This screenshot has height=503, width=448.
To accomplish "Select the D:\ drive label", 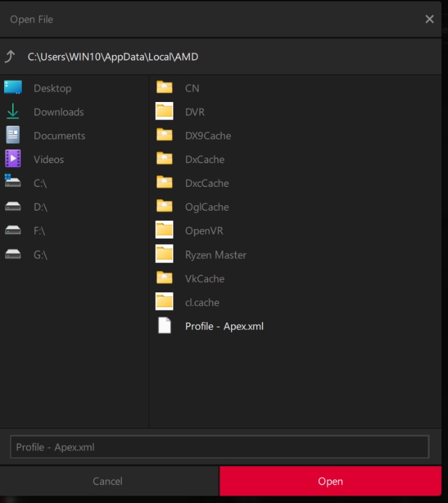I will (x=40, y=207).
